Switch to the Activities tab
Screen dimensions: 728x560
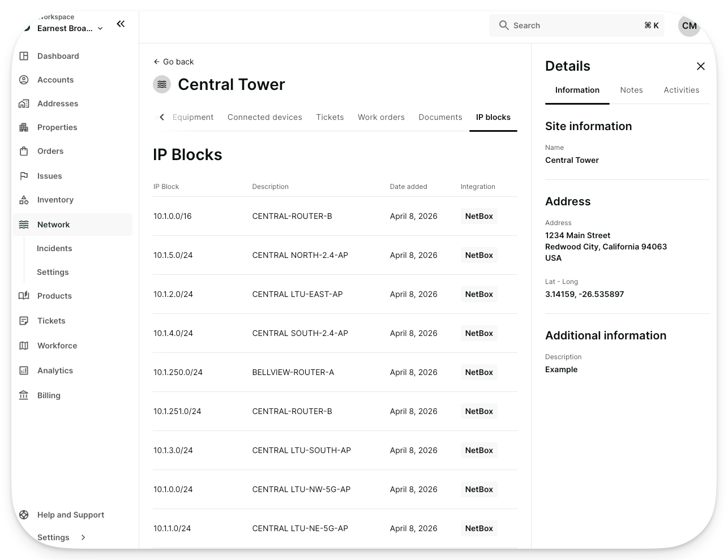[682, 90]
